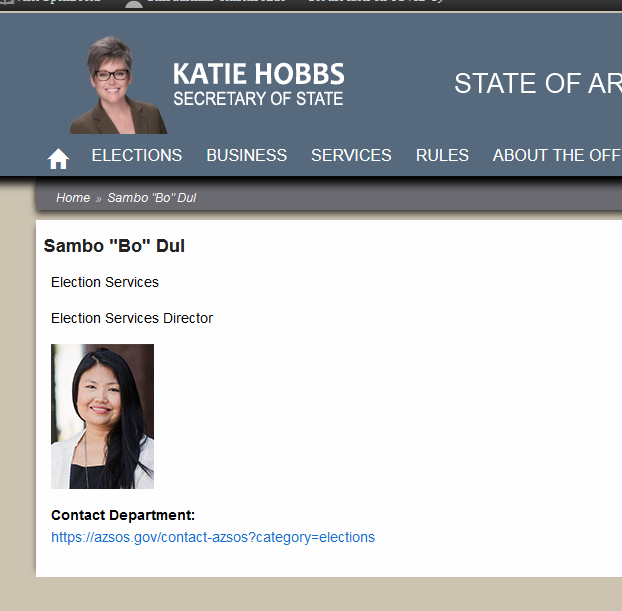Open the SERVICES menu
622x611 pixels.
(351, 155)
